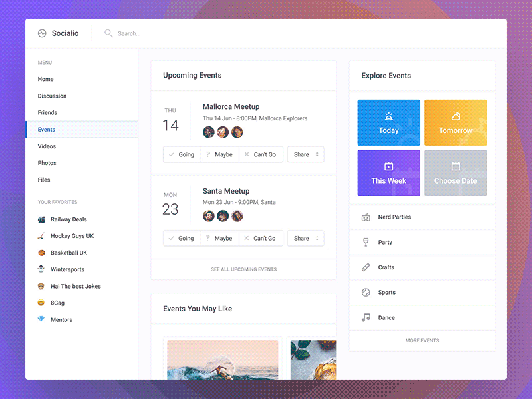This screenshot has height=399, width=532.
Task: Open Party category row
Action: (x=422, y=242)
